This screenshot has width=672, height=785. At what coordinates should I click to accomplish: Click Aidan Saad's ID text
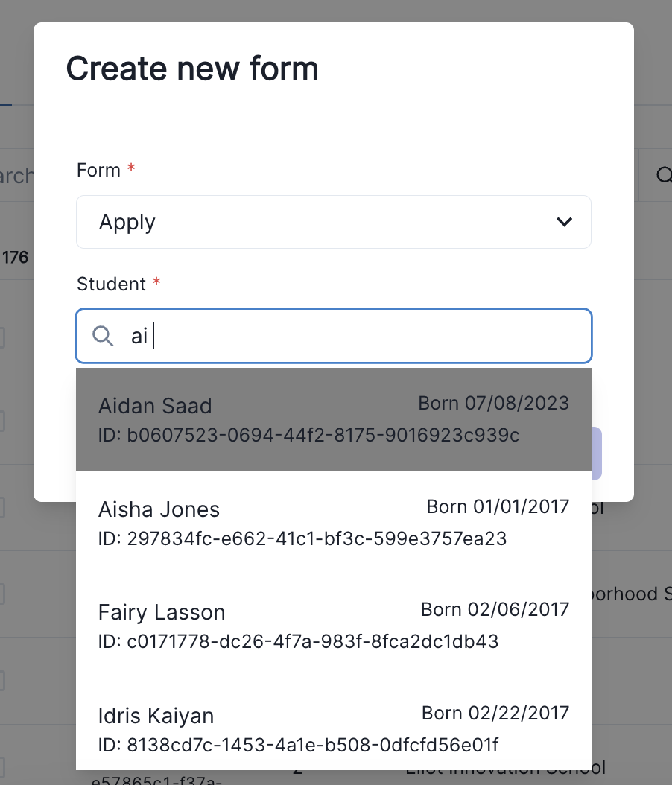coord(308,435)
